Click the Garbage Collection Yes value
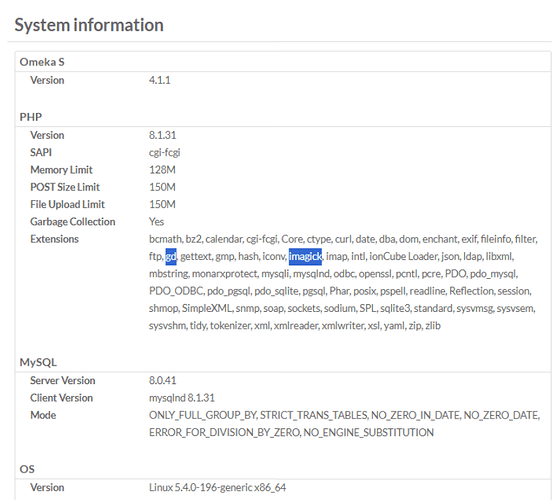The height and width of the screenshot is (500, 558). click(x=156, y=222)
